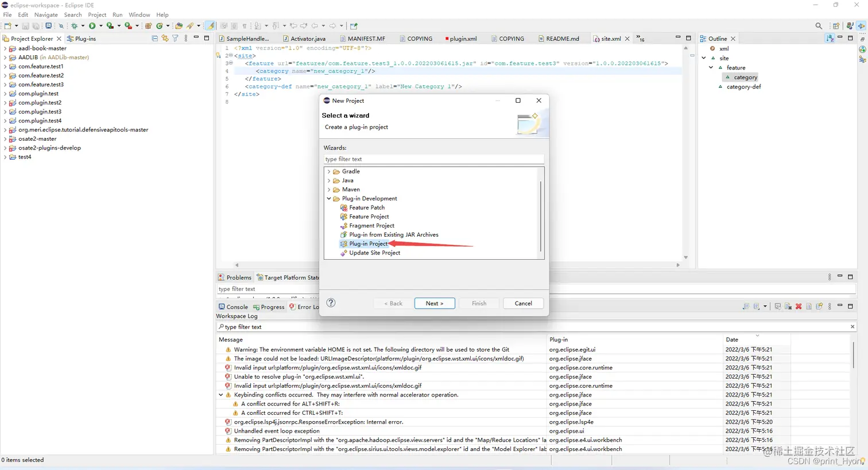
Task: Click the External Tools run icon
Action: pos(128,26)
